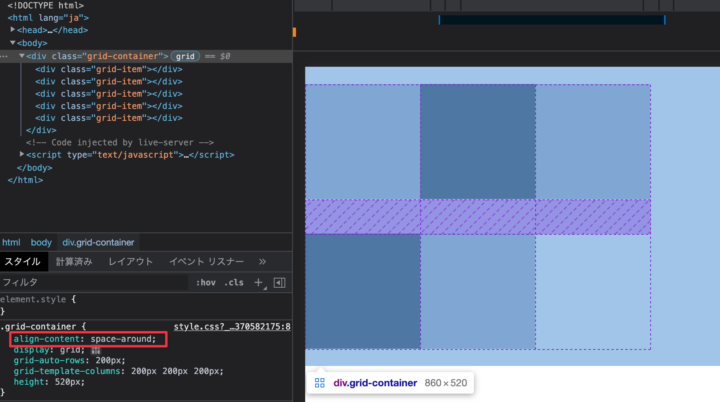The image size is (720, 402).
Task: Edit the align-content property name
Action: click(46, 339)
